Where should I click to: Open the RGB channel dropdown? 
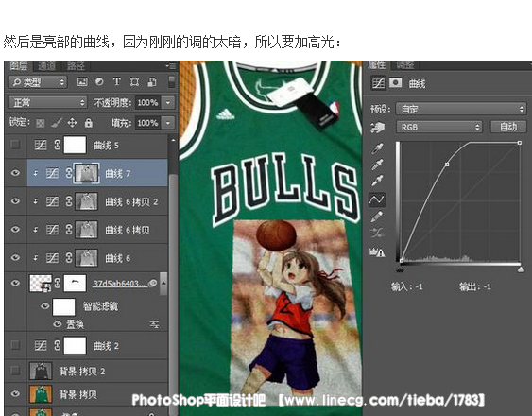pos(439,128)
